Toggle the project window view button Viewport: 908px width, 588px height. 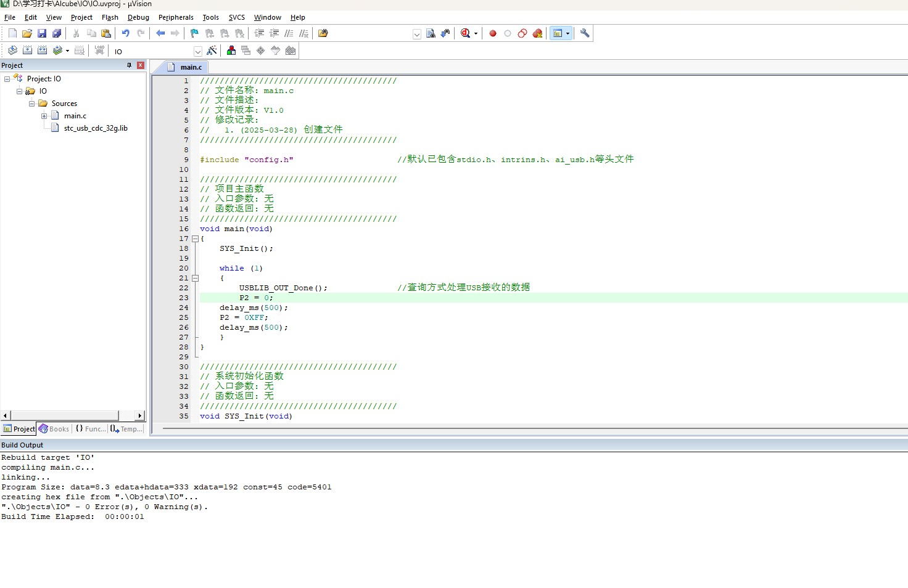(x=558, y=33)
